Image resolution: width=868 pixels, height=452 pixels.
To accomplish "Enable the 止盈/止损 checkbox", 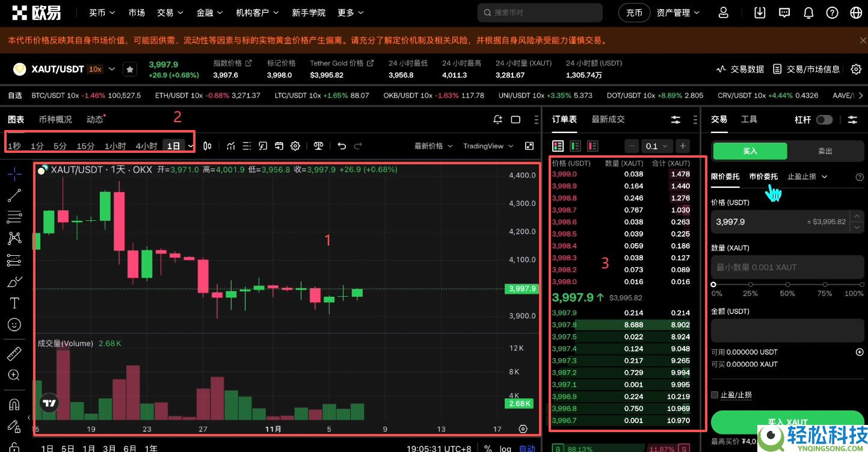I will click(x=714, y=394).
